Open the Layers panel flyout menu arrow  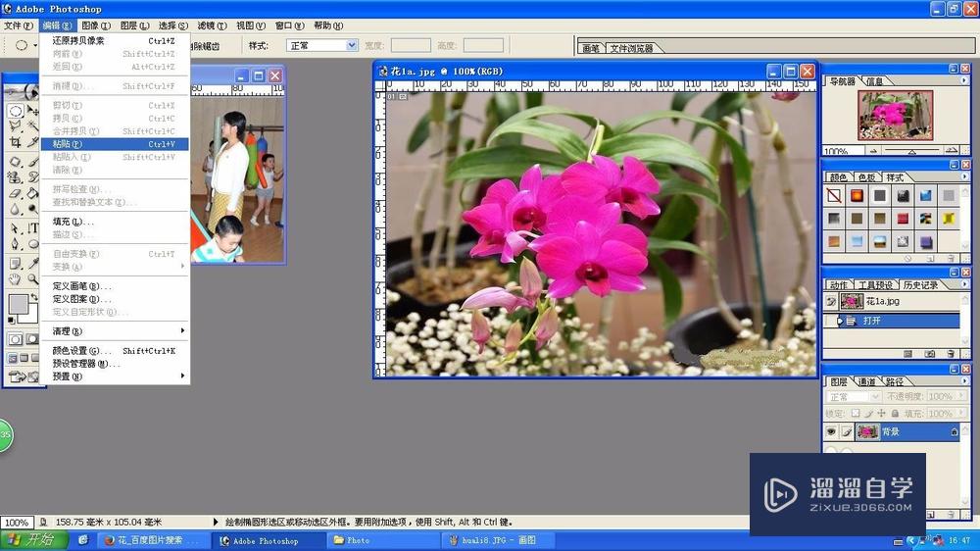964,380
